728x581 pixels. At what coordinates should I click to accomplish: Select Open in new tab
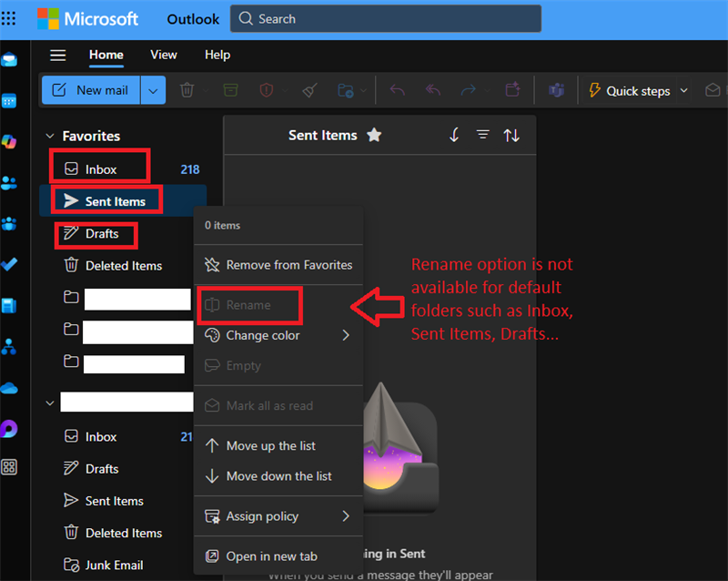(278, 556)
